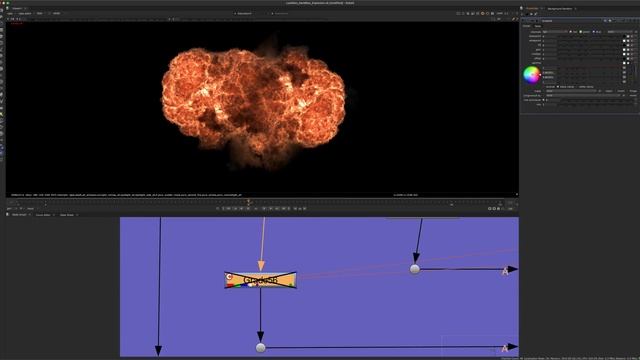Click the mix slider
640x360 pixels.
596,104
